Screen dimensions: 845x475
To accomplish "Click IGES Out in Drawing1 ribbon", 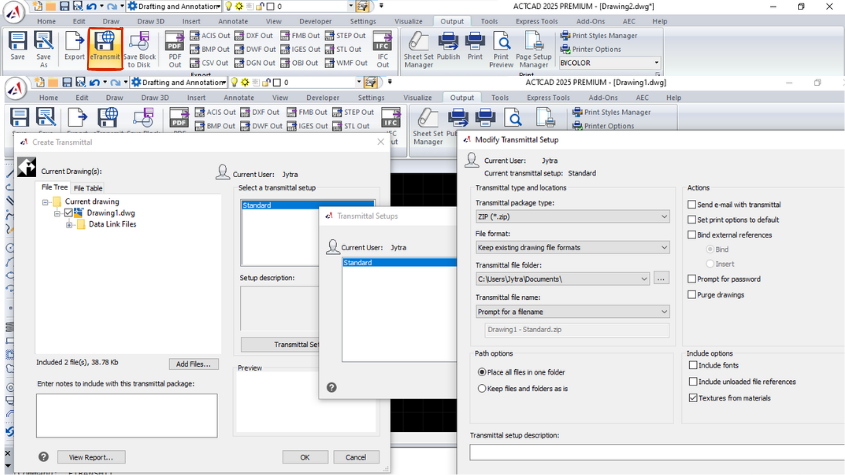I will [307, 126].
